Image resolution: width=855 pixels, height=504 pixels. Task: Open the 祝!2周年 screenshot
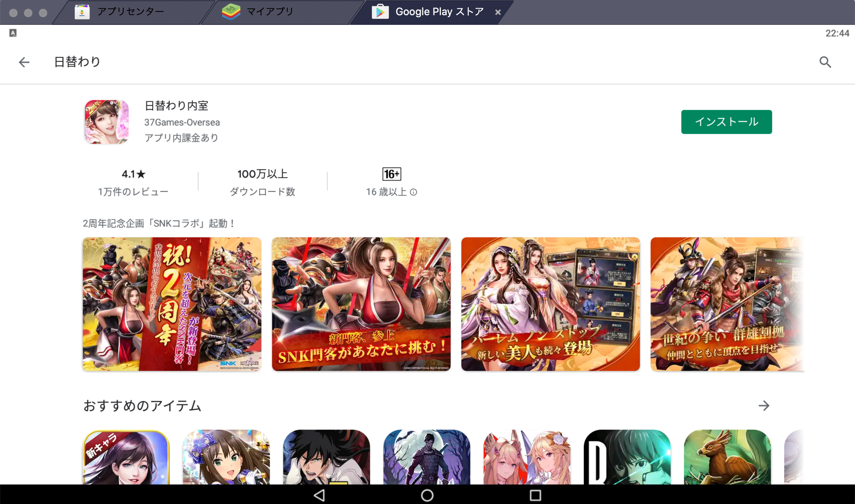(172, 304)
